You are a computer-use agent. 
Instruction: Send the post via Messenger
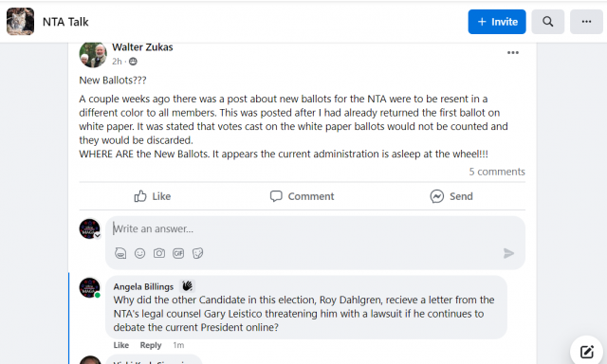[451, 196]
